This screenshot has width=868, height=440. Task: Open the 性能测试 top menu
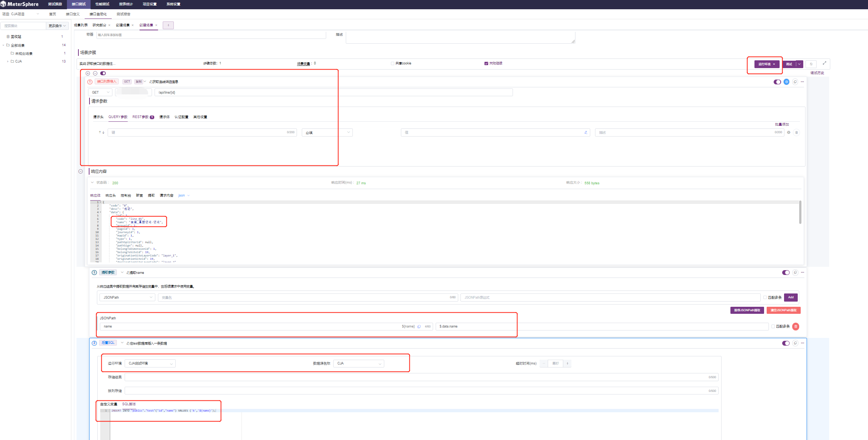tap(102, 4)
